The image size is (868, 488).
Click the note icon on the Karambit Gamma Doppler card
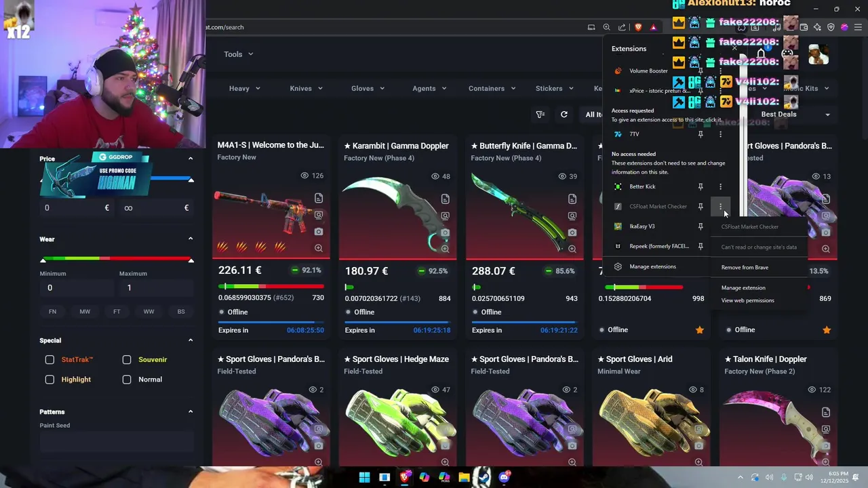pos(445,199)
